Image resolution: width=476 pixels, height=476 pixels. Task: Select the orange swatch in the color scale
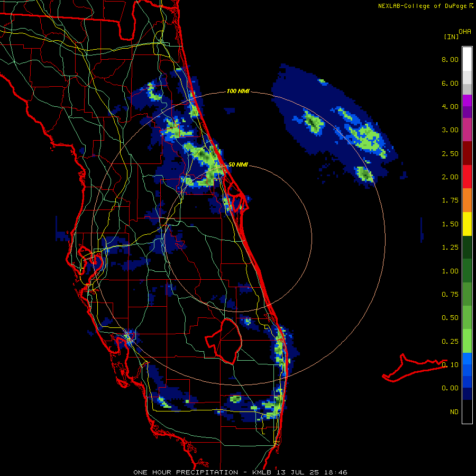[x=467, y=200]
